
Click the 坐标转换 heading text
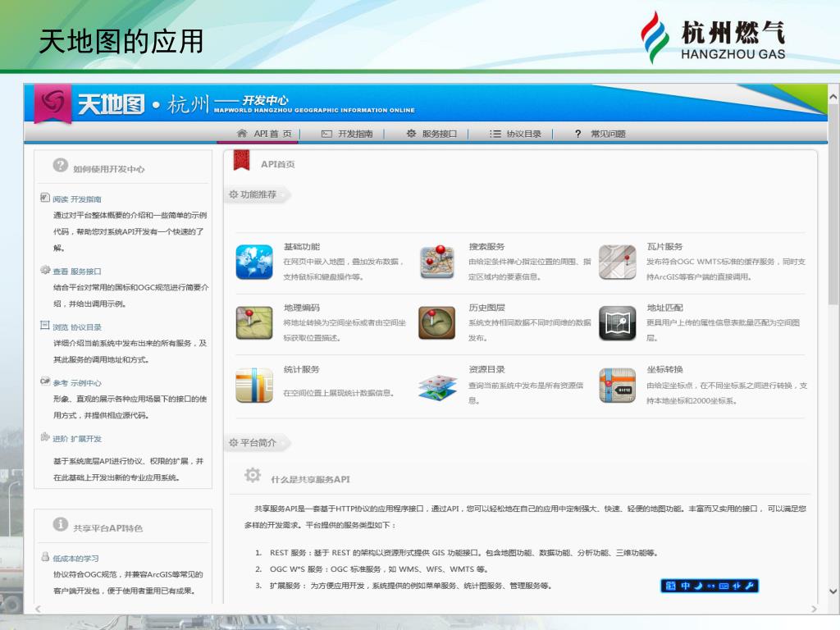664,369
